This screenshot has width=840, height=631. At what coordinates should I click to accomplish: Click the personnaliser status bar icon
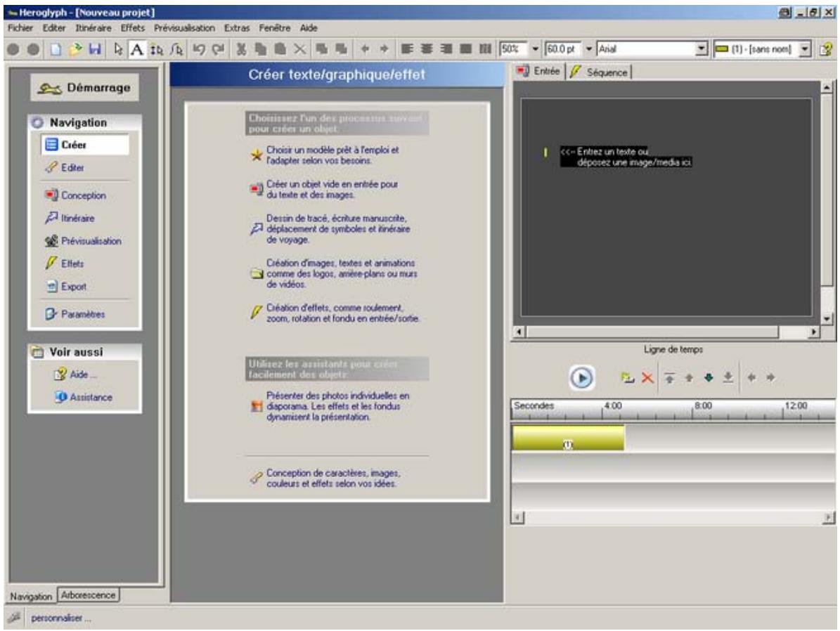(15, 618)
